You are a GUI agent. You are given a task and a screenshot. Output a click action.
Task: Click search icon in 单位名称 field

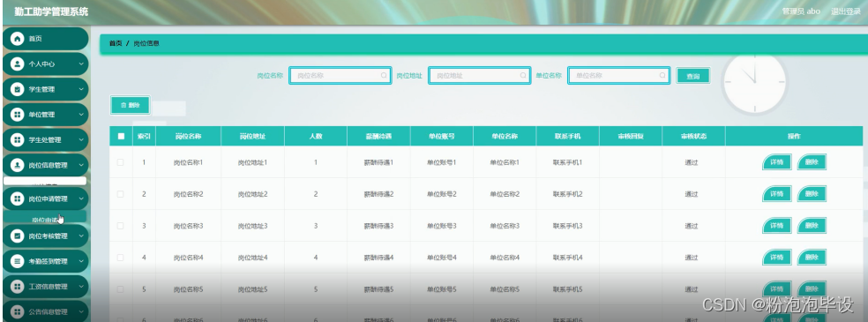pos(662,75)
